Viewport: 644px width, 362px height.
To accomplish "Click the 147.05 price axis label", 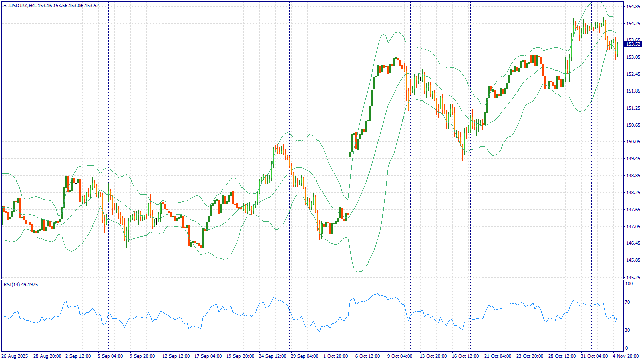I will click(x=632, y=227).
